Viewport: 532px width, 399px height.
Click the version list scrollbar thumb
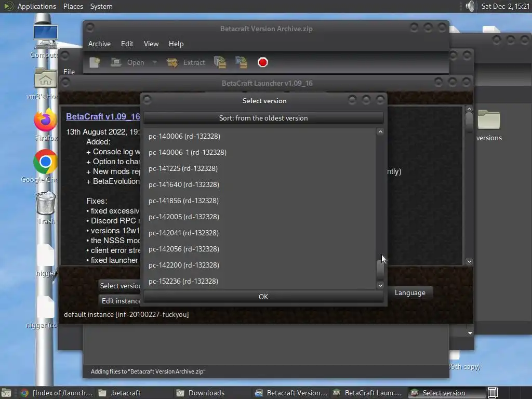click(x=380, y=270)
